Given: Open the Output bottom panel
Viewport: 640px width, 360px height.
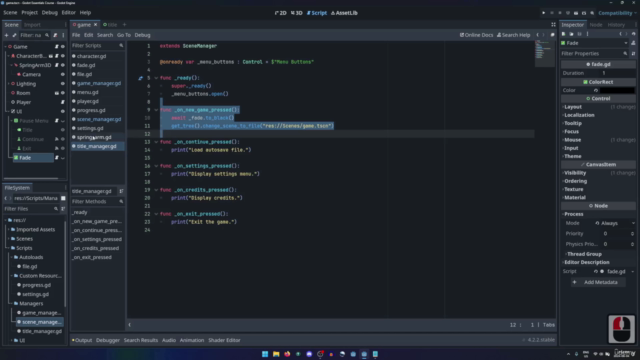Looking at the screenshot, I should (82, 340).
